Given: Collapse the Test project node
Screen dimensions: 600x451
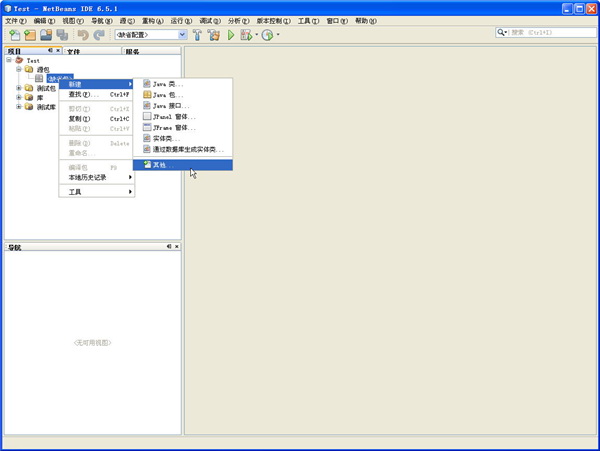Looking at the screenshot, I should (9, 60).
